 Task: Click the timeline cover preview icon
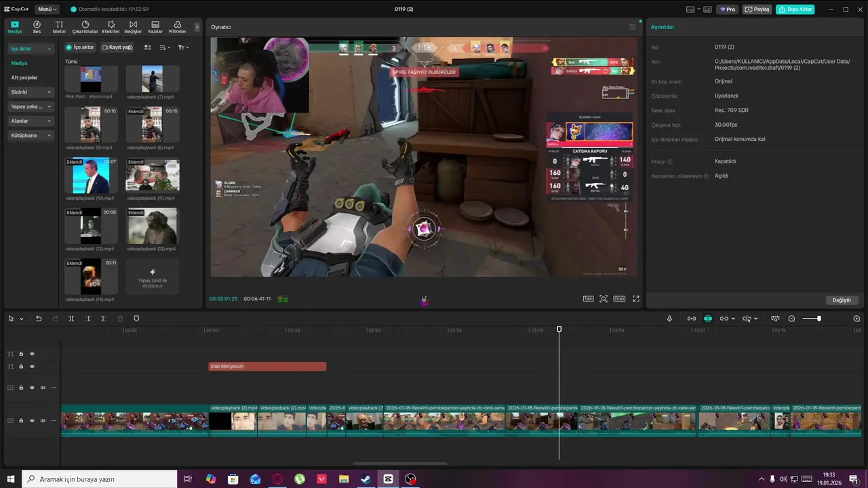pyautogui.click(x=775, y=319)
